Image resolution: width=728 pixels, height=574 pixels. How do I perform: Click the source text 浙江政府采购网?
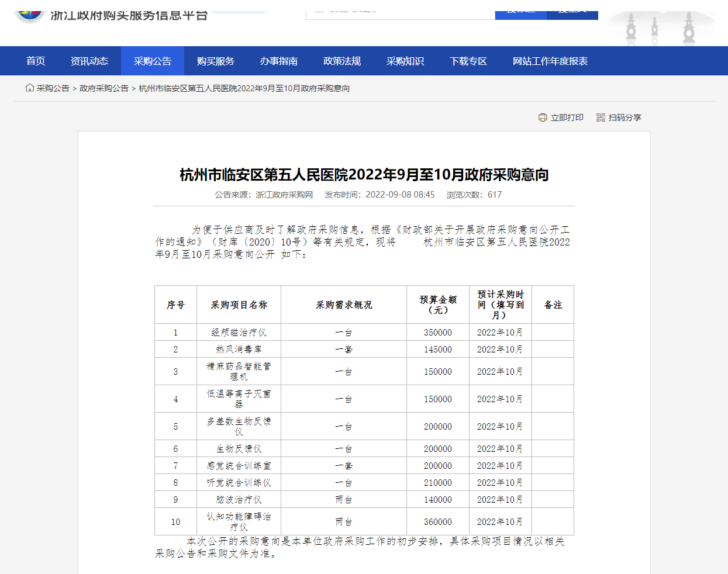click(x=284, y=195)
